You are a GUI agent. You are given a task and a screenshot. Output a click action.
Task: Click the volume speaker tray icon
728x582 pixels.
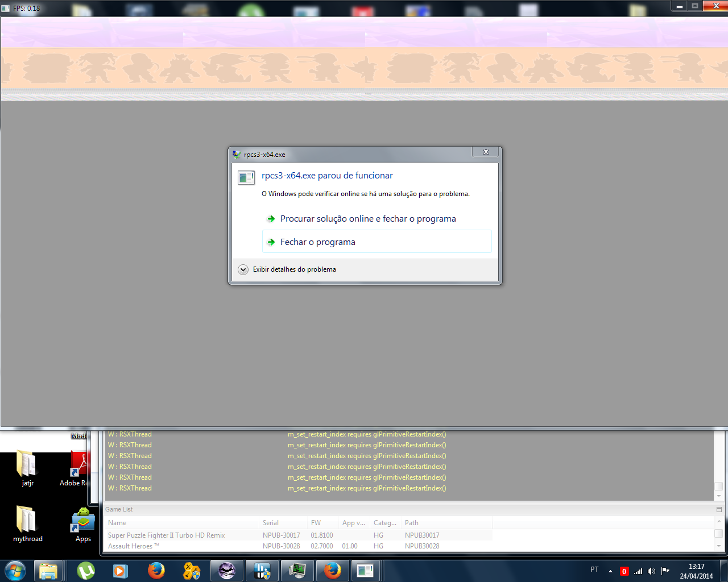coord(651,571)
